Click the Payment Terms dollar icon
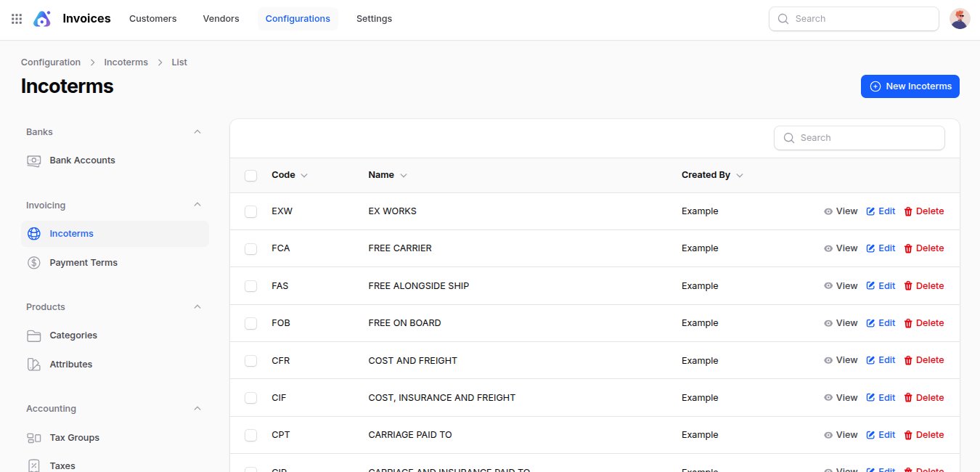The width and height of the screenshot is (980, 472). 34,263
